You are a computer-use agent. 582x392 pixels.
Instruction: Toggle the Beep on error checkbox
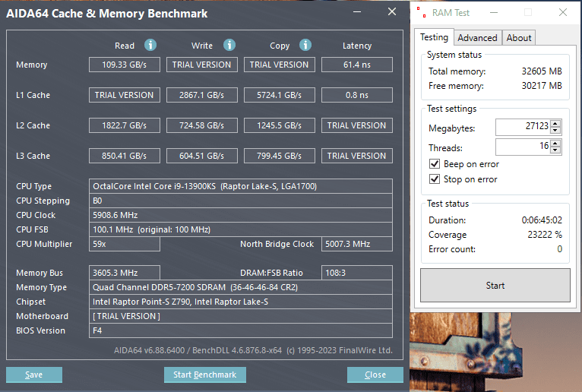(435, 163)
